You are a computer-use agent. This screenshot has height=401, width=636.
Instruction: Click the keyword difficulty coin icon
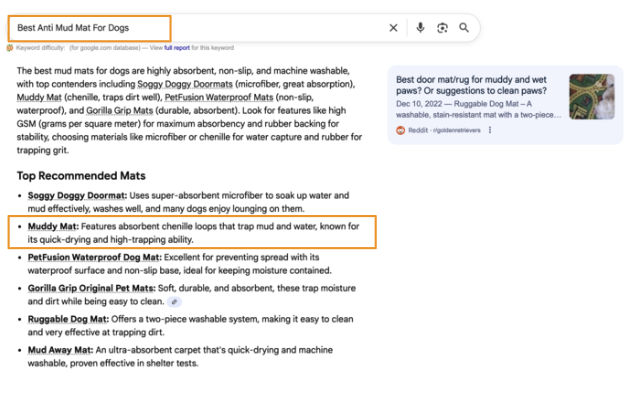pos(9,47)
